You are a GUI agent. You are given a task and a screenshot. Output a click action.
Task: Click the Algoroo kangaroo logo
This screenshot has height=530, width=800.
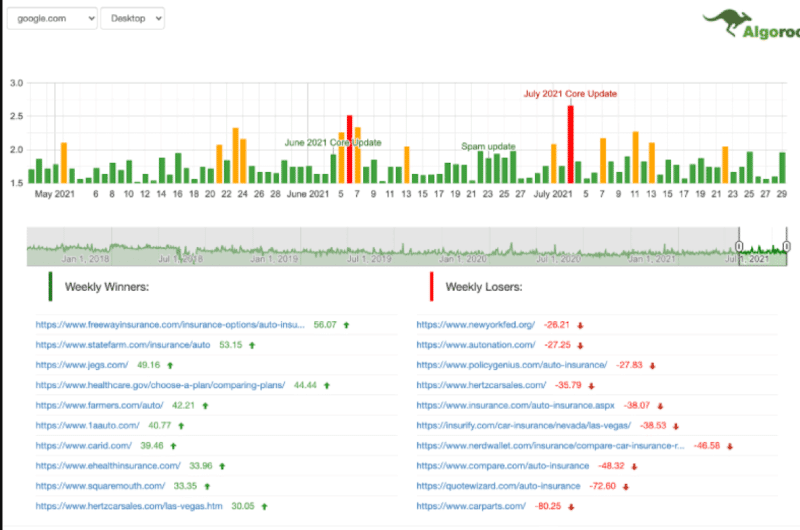point(751,24)
